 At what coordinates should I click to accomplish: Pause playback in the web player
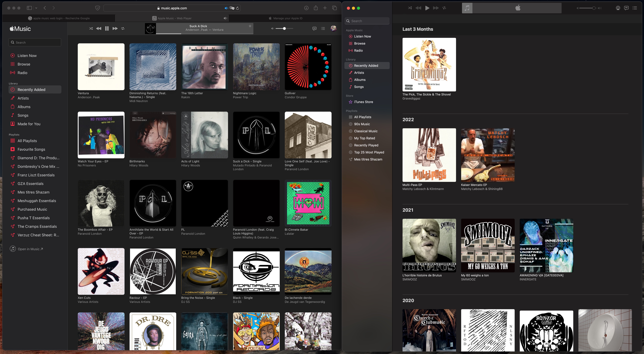click(x=107, y=29)
